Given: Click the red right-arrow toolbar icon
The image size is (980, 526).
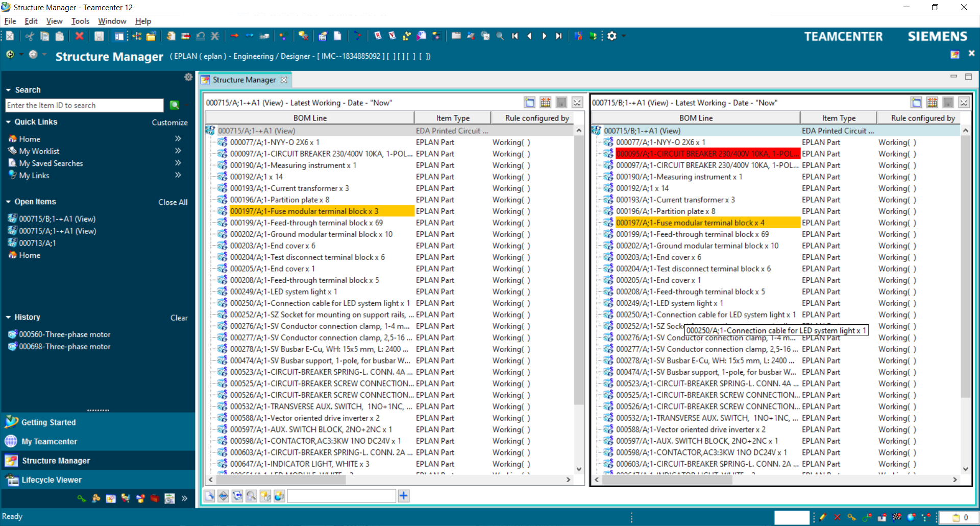Looking at the screenshot, I should click(234, 36).
